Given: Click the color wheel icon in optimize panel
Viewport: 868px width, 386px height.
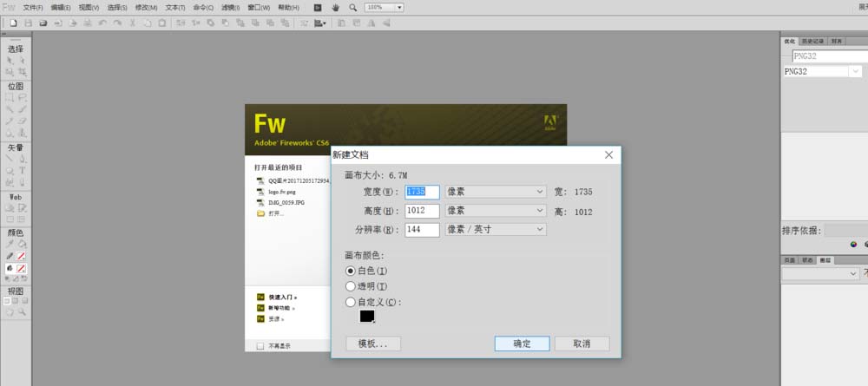Looking at the screenshot, I should coord(853,244).
